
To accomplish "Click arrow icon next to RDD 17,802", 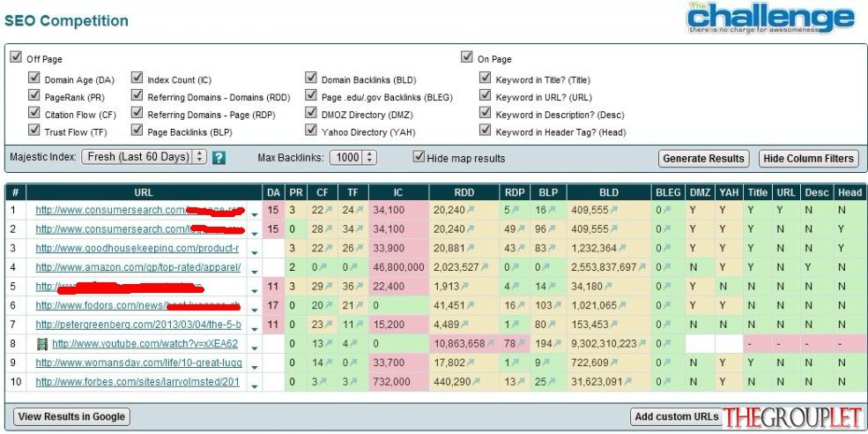I will pyautogui.click(x=470, y=363).
